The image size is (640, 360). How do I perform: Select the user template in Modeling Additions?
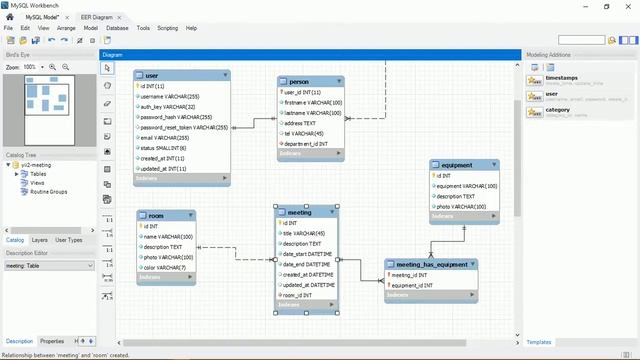point(579,96)
